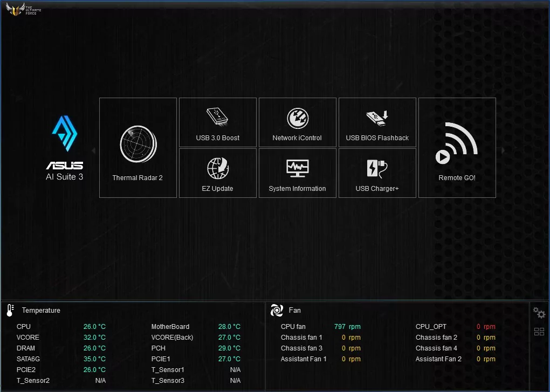The image size is (550, 392).
Task: Click the CPU fan speed showing 797 rpm
Action: click(x=348, y=326)
